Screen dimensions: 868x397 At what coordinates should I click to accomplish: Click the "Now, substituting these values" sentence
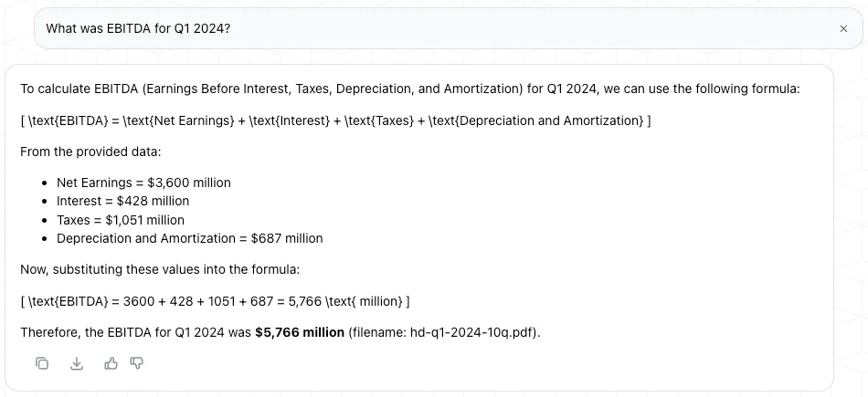click(160, 269)
